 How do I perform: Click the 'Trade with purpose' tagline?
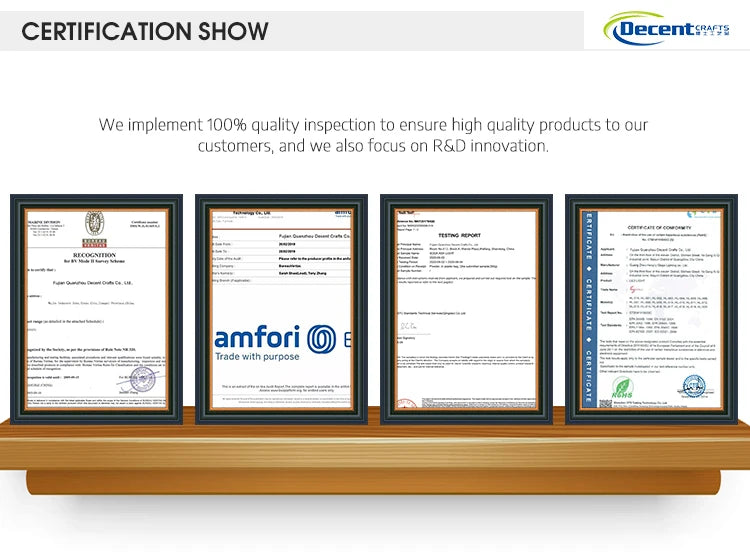tap(256, 355)
